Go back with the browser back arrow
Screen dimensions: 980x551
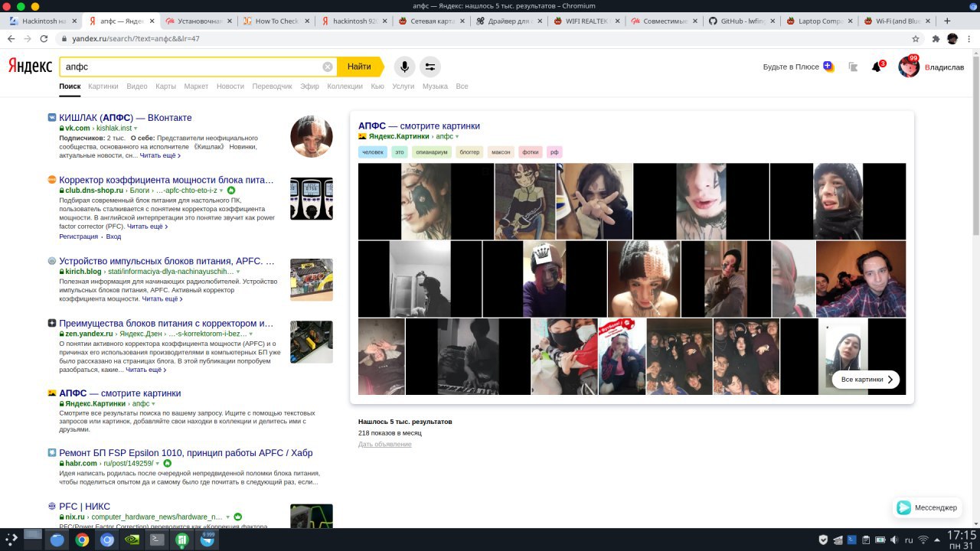pos(11,38)
